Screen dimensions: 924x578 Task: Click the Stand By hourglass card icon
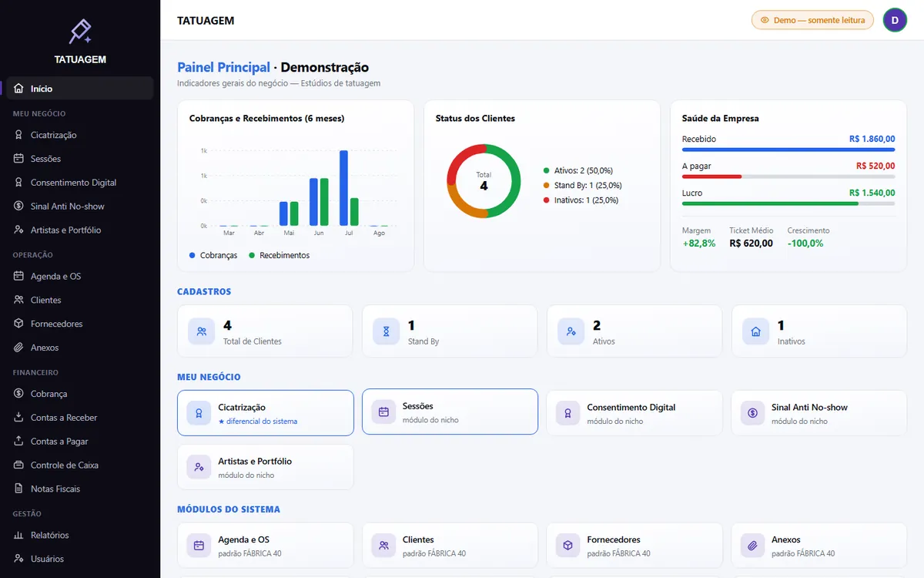(x=387, y=331)
